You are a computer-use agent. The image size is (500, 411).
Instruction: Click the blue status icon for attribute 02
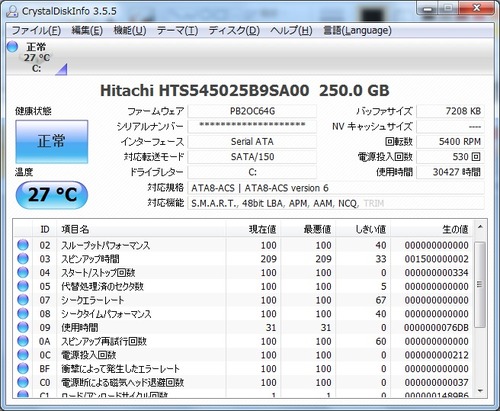(x=23, y=245)
